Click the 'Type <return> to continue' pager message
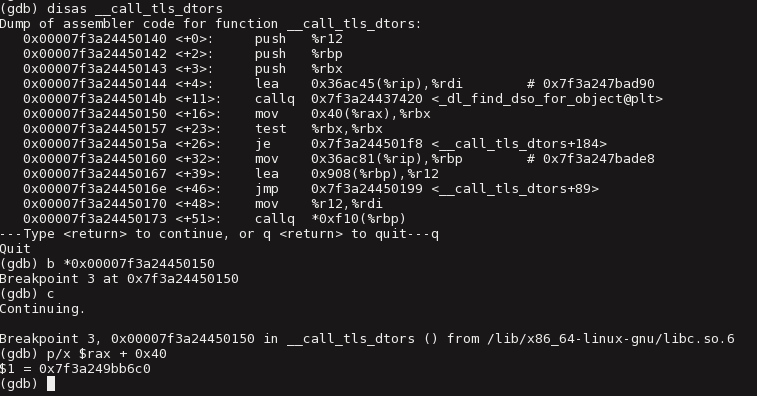This screenshot has width=757, height=396. pyautogui.click(x=219, y=234)
